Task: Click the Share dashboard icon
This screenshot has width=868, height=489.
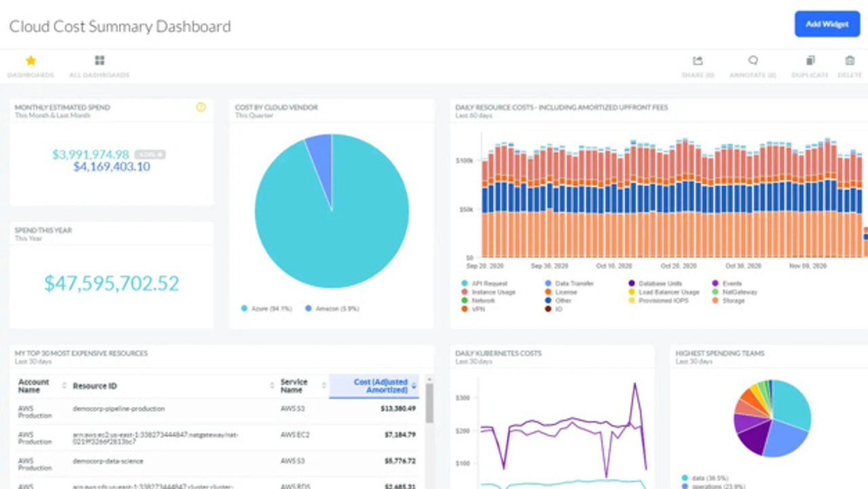Action: pyautogui.click(x=698, y=61)
